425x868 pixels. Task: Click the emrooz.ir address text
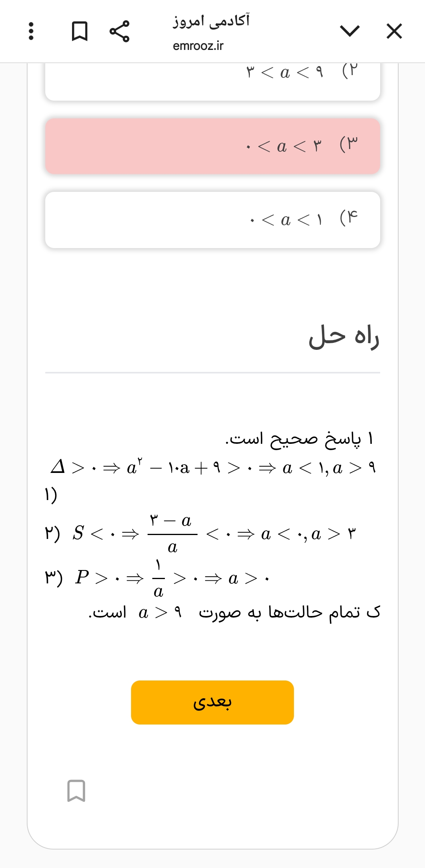click(x=198, y=46)
